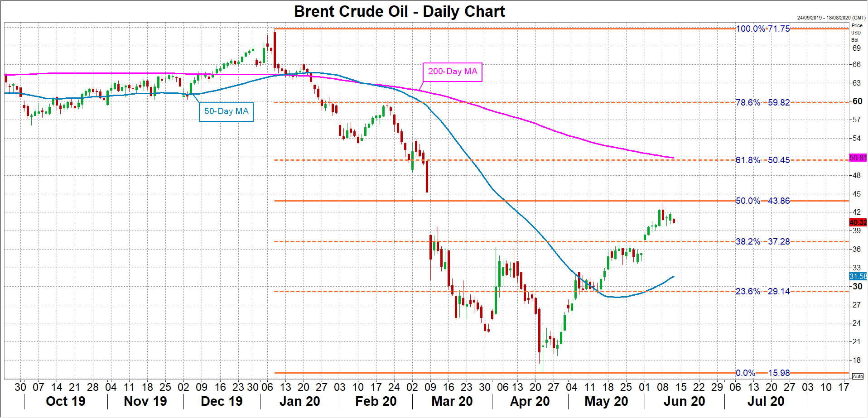The width and height of the screenshot is (868, 418).
Task: Click the date range text in top-right
Action: (831, 18)
